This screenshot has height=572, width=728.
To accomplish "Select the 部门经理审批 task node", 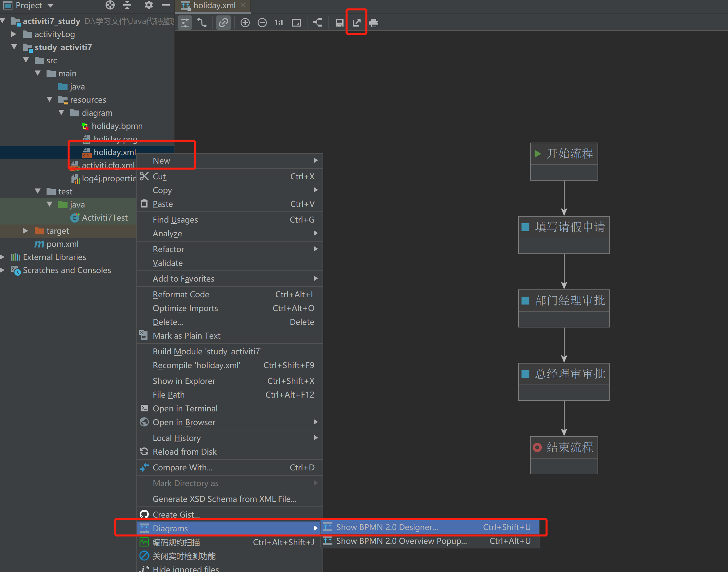I will [x=564, y=308].
